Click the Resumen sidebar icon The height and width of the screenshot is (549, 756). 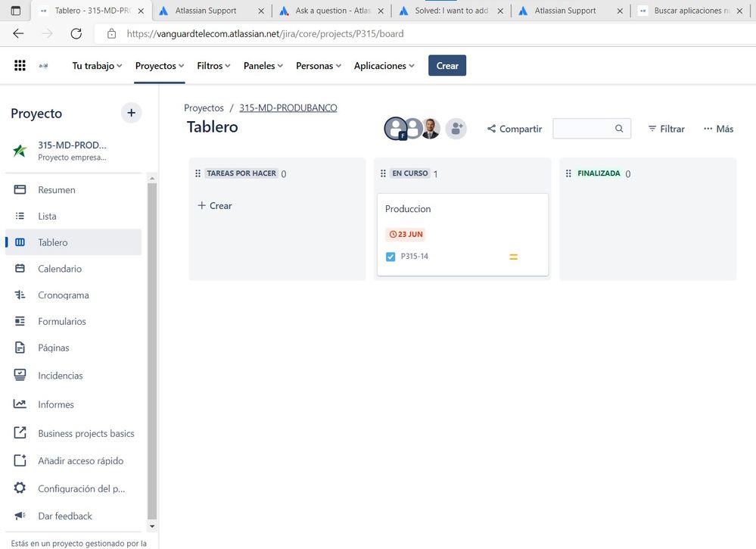click(20, 189)
